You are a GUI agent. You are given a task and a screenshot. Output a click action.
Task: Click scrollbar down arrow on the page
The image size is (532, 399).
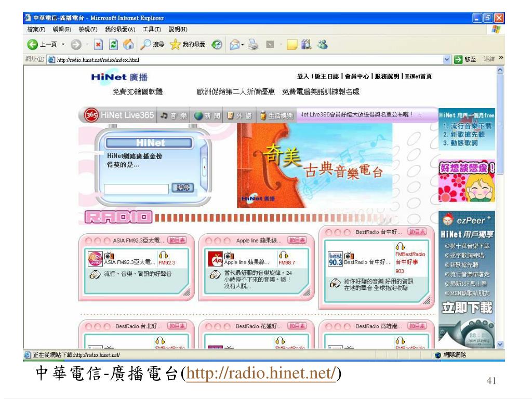coord(500,344)
